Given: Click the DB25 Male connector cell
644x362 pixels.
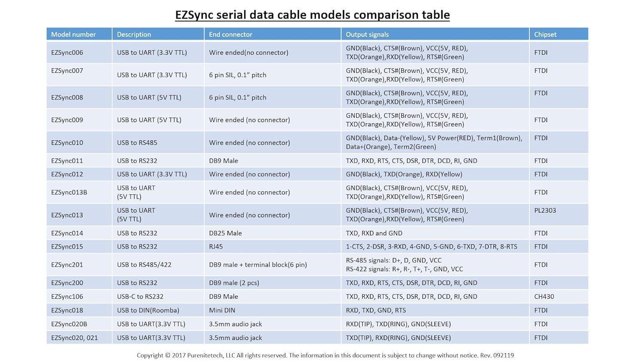Looking at the screenshot, I should pos(225,233).
